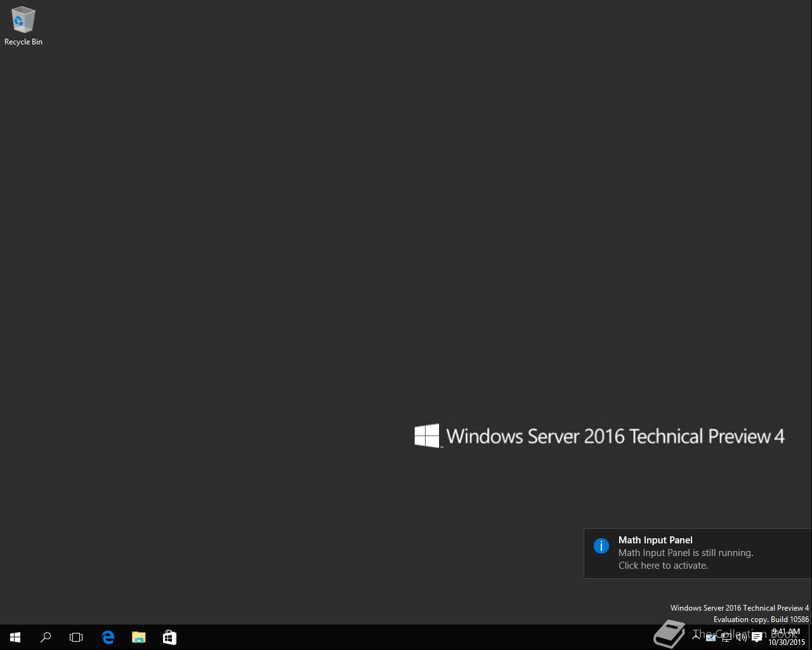This screenshot has height=650, width=812.
Task: Click 'Click here to activate' text
Action: tap(663, 566)
